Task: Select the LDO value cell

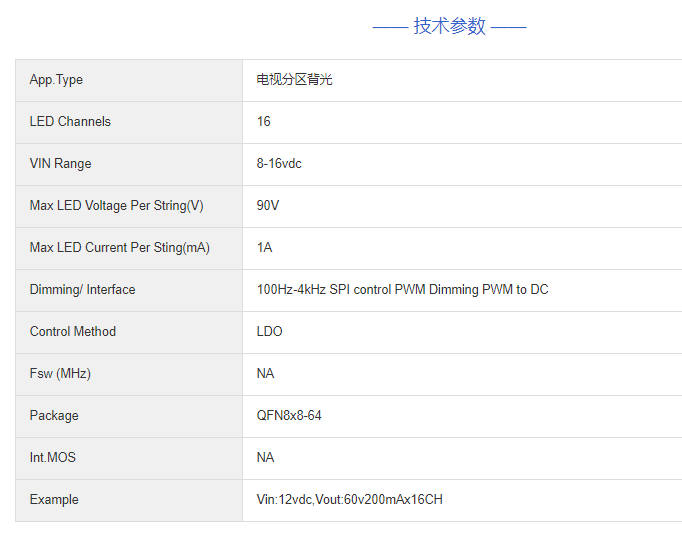Action: click(x=270, y=332)
